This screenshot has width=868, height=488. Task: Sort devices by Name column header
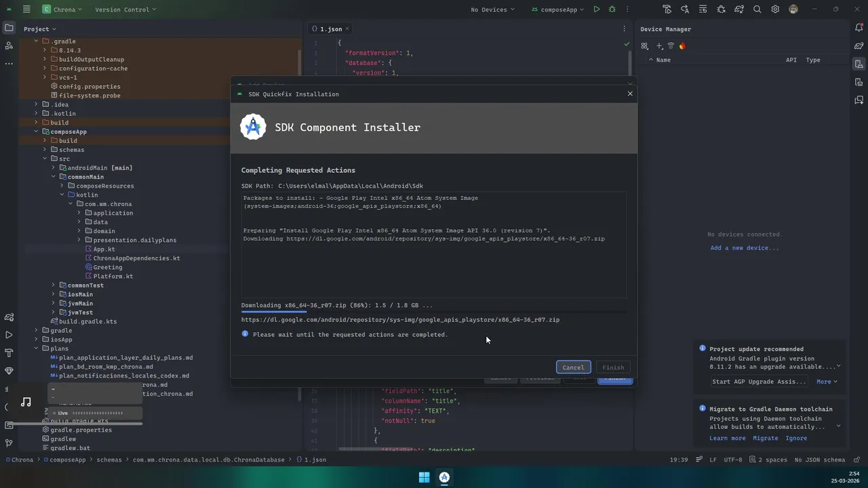point(663,60)
